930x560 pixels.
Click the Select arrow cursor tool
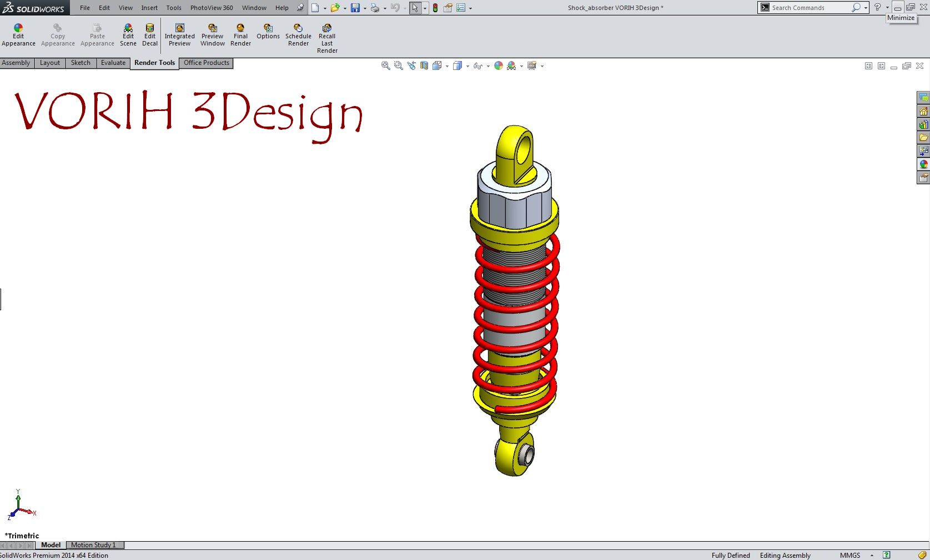click(x=415, y=8)
